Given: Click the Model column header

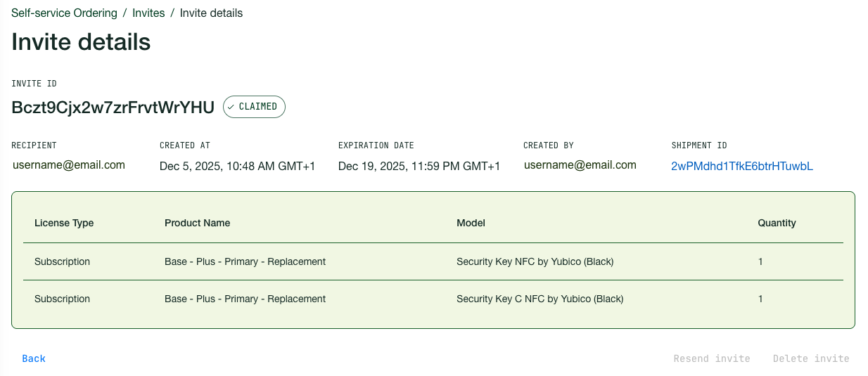Looking at the screenshot, I should pyautogui.click(x=471, y=223).
